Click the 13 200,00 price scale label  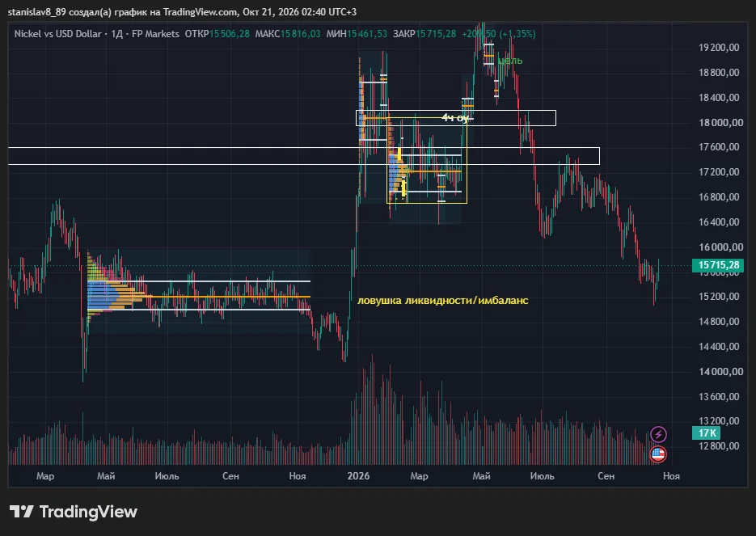tap(719, 421)
